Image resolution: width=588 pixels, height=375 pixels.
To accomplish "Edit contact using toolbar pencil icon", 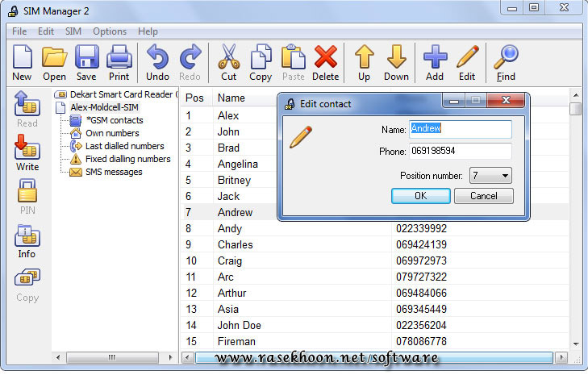I will 467,62.
